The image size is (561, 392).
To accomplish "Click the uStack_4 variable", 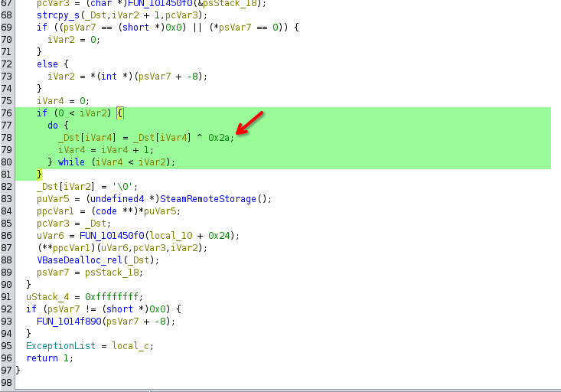I will coord(47,297).
